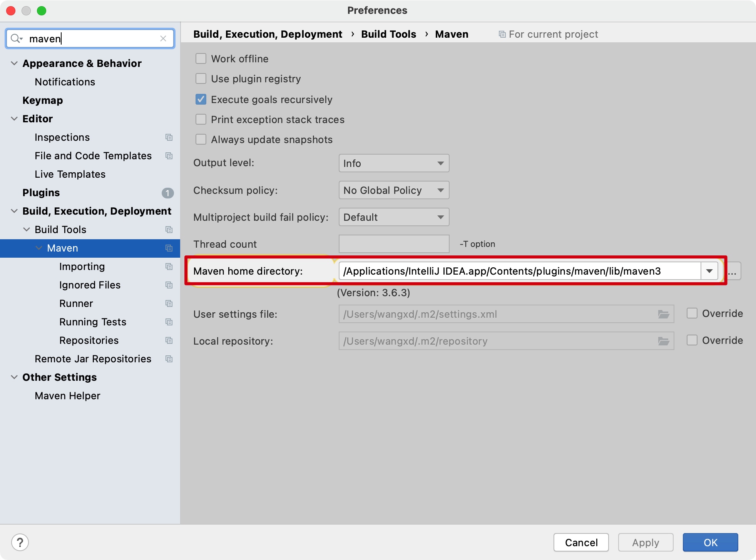This screenshot has width=756, height=560.
Task: Click the clear search X icon
Action: [x=163, y=38]
